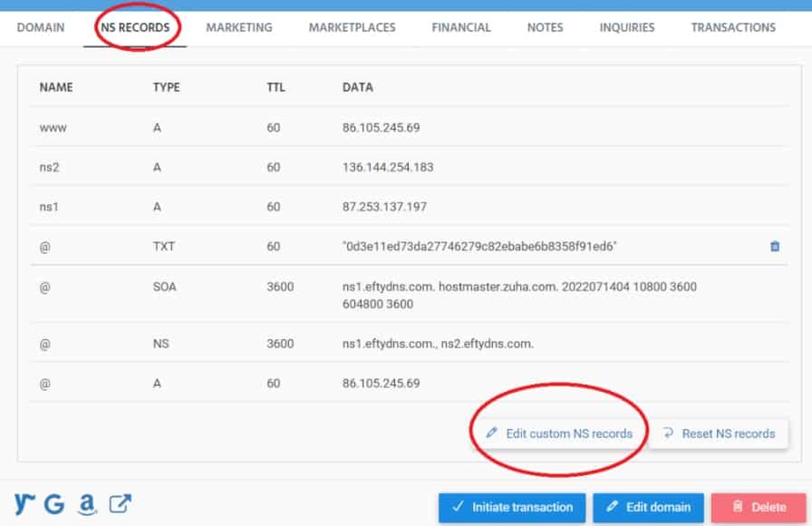
Task: Open the NOTES tab
Action: click(545, 27)
